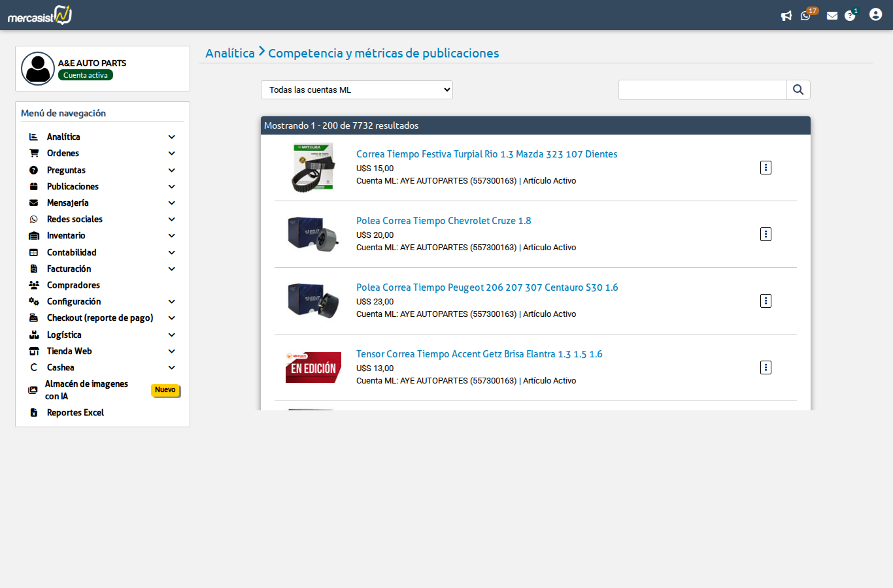
Task: Click the U$S 15,00 price text
Action: pyautogui.click(x=375, y=169)
